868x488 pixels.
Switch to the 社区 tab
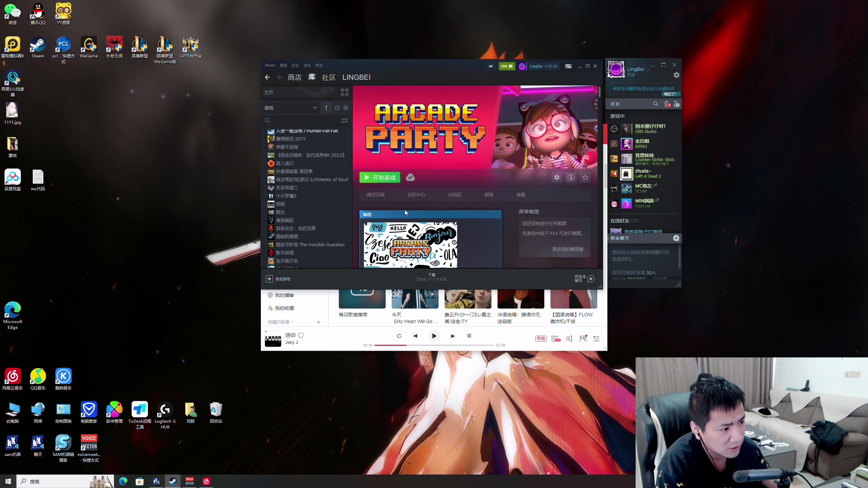pos(329,77)
